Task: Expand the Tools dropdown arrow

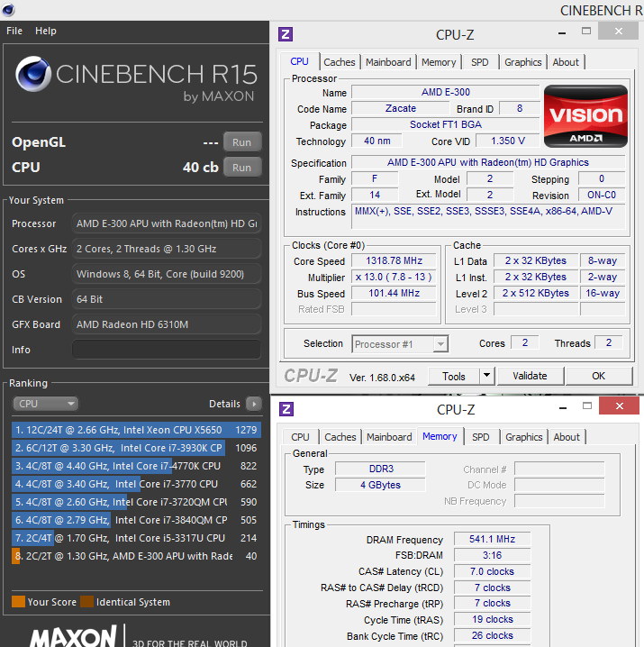Action: tap(486, 377)
